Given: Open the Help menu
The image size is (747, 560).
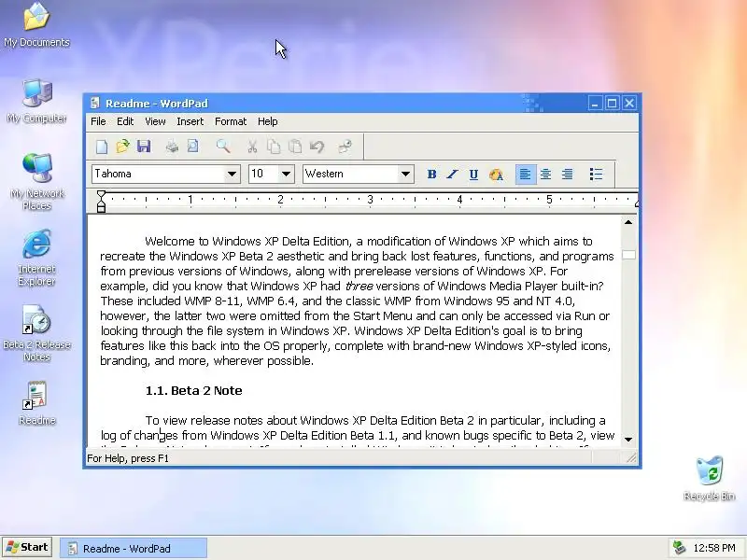Looking at the screenshot, I should click(268, 121).
